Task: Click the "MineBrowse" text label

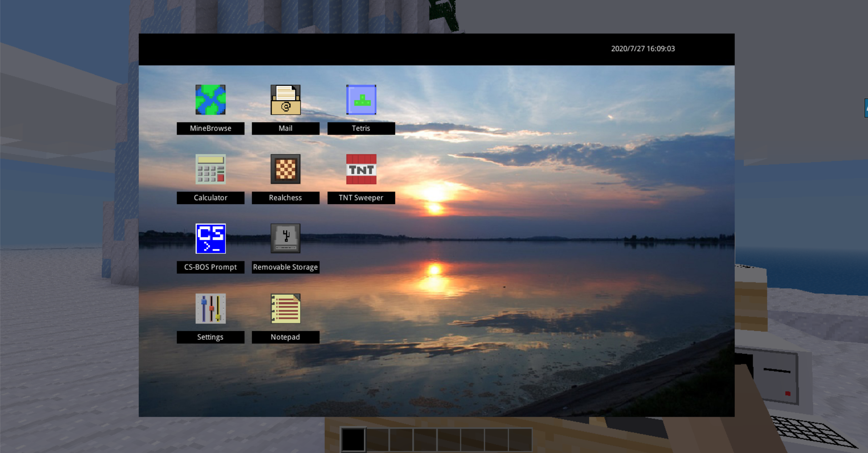Action: tap(210, 128)
